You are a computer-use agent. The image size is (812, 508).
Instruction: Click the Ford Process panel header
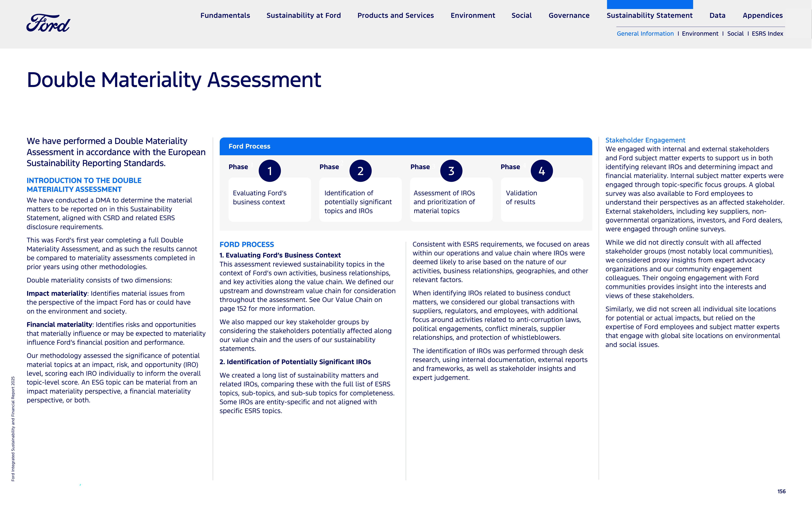[406, 146]
